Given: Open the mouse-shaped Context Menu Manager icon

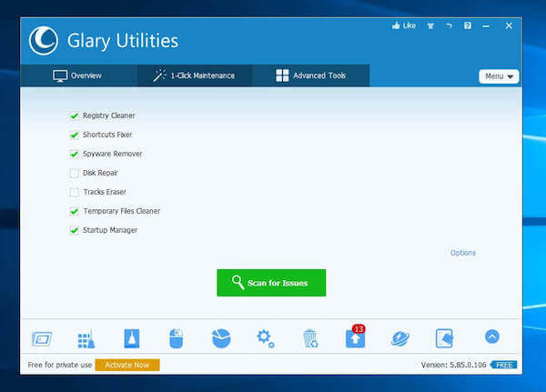Looking at the screenshot, I should click(x=177, y=338).
